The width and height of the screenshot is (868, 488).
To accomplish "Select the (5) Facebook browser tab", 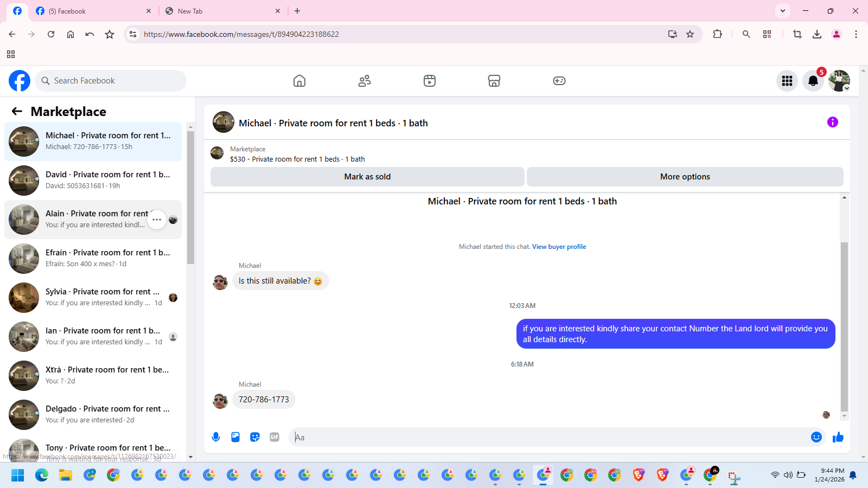I will click(x=93, y=11).
